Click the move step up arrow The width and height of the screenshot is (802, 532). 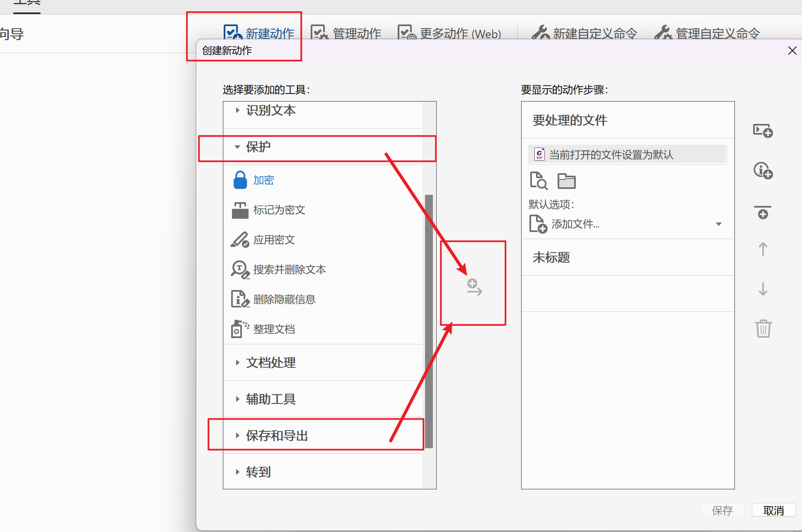click(x=763, y=249)
